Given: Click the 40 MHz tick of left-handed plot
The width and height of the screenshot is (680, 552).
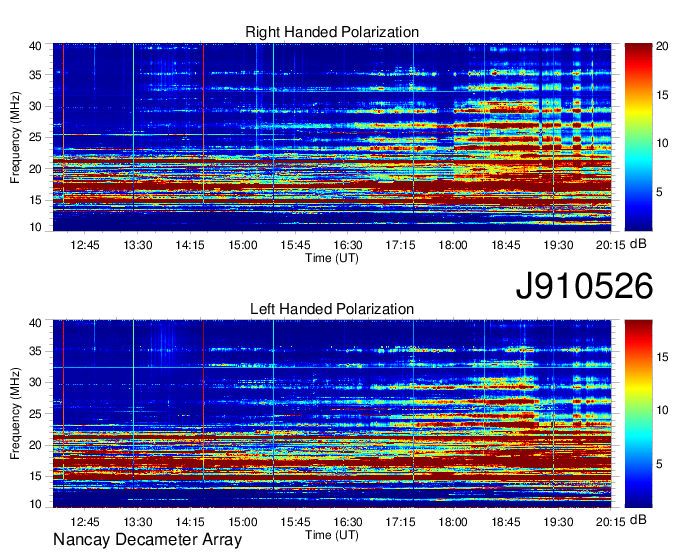Looking at the screenshot, I should pyautogui.click(x=36, y=323).
